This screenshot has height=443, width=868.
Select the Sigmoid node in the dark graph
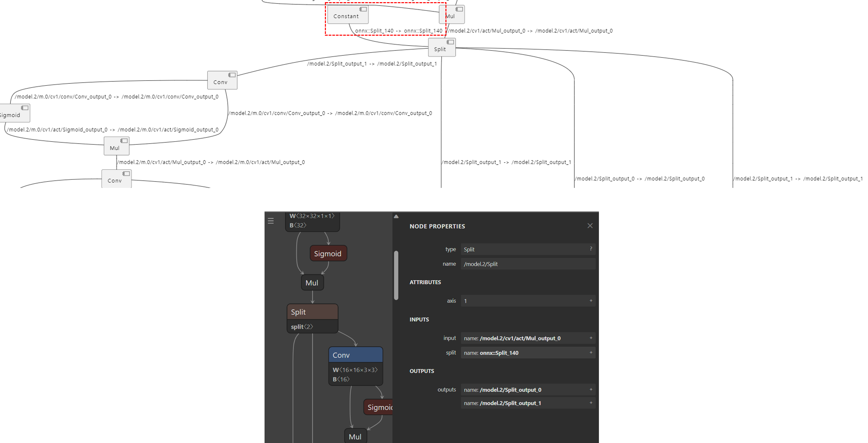pos(328,253)
